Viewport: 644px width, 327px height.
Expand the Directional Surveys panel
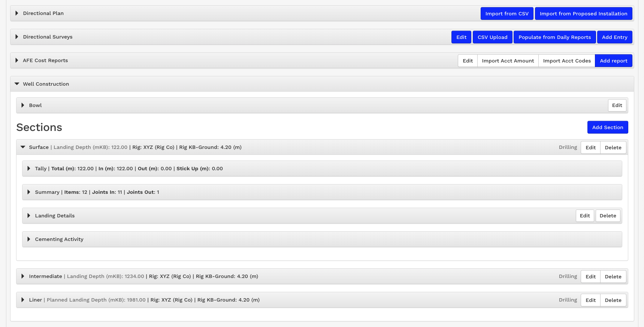tap(17, 37)
